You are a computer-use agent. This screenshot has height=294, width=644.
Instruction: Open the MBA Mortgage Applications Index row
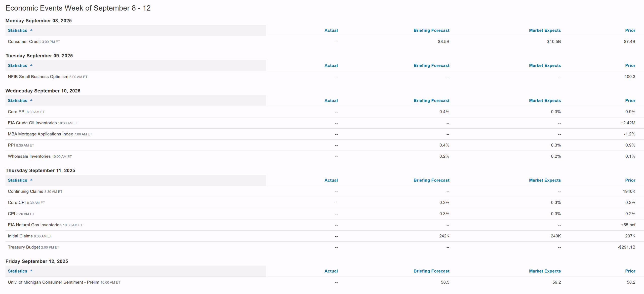tap(325, 134)
